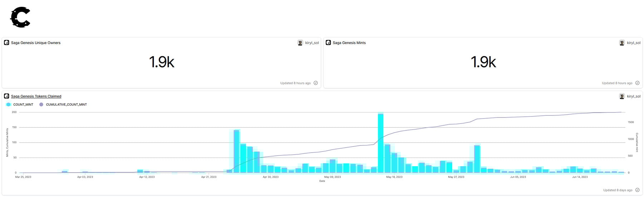Open Saga Genesis Tokens Claimed link

coord(36,96)
